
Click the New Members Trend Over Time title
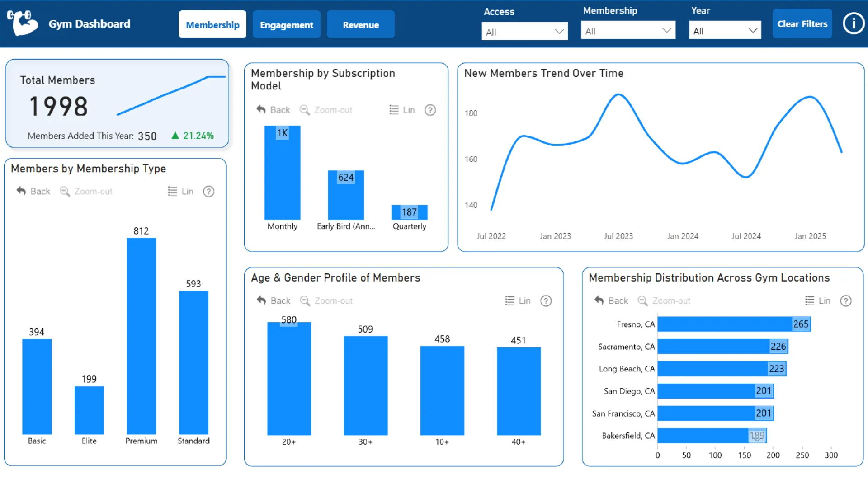click(544, 73)
